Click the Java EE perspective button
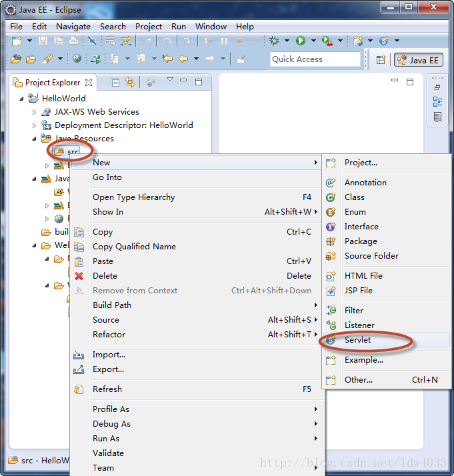The height and width of the screenshot is (476, 454). [x=418, y=60]
